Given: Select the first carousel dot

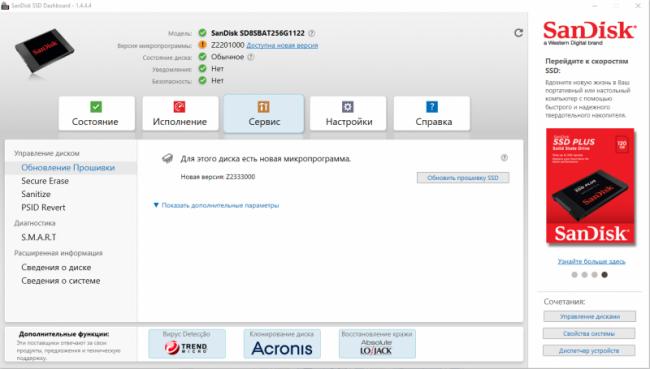Looking at the screenshot, I should (x=574, y=274).
